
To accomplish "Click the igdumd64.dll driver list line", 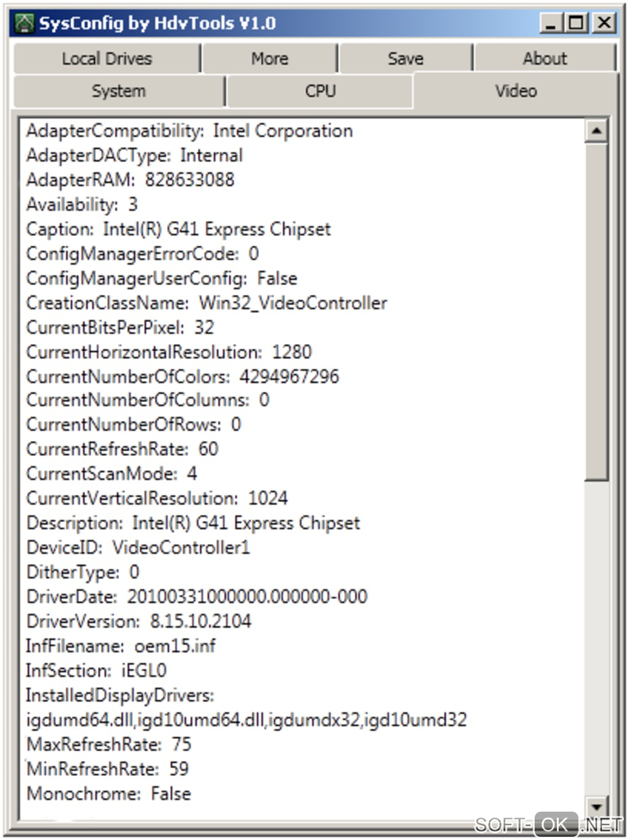I will point(247,720).
